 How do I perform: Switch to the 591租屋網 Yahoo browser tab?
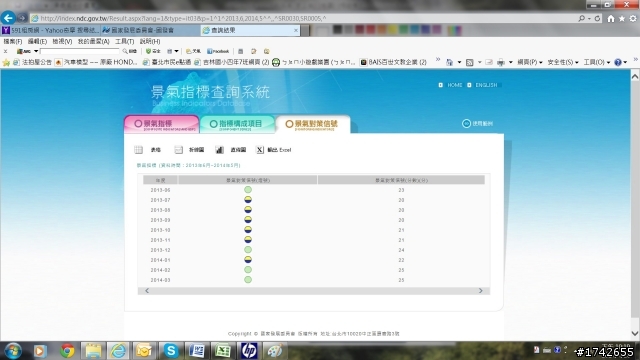click(50, 30)
